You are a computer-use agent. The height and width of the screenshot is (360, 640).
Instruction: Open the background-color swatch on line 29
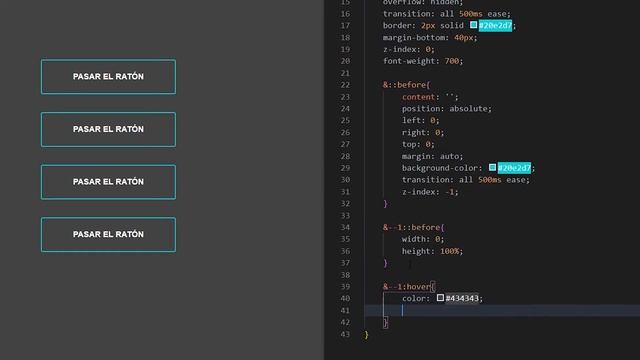tap(492, 167)
